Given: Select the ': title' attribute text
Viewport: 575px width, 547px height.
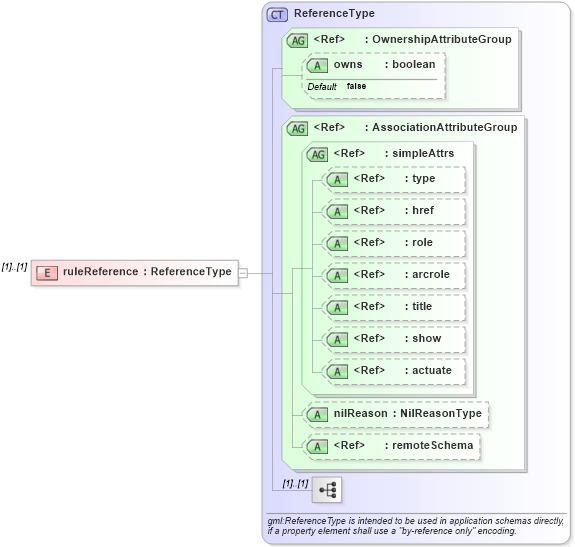Looking at the screenshot, I should click(418, 306).
